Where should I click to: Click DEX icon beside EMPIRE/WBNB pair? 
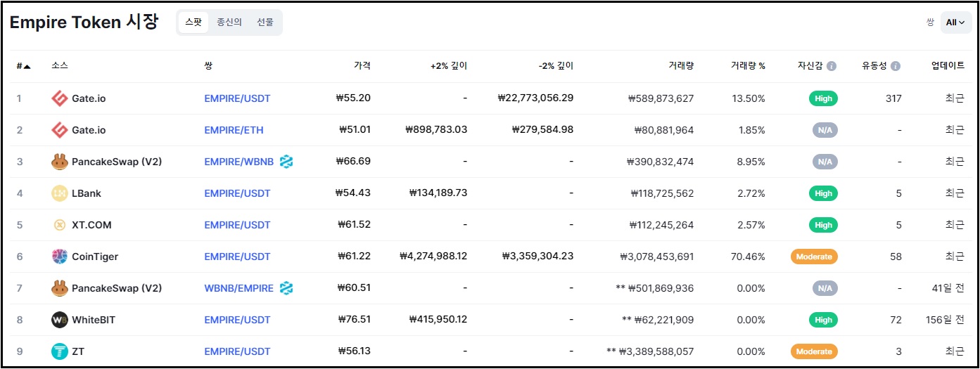pos(286,162)
